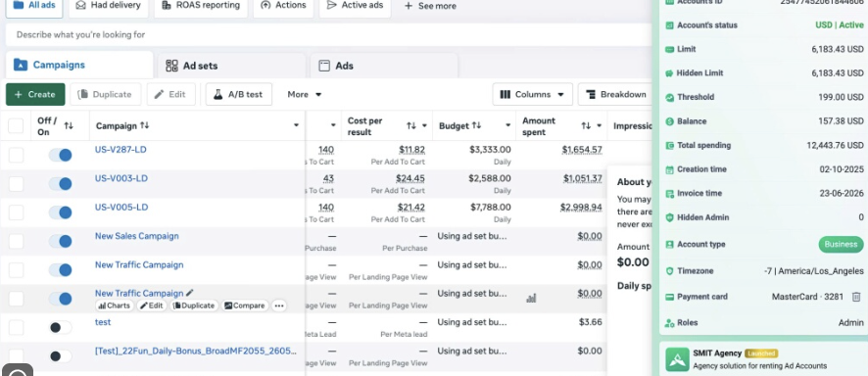Open Campaign column dropdown arrow
This screenshot has height=376, width=868.
coord(296,125)
